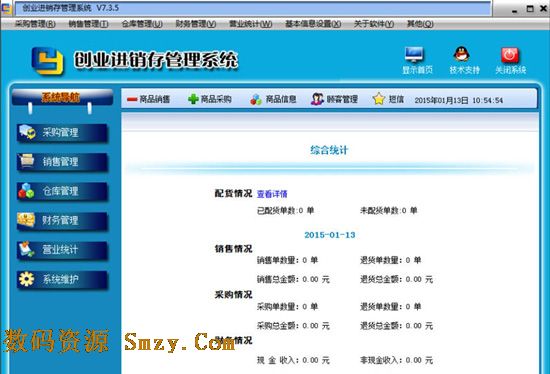Image resolution: width=550 pixels, height=374 pixels.
Task: Click the 采购管理 truck icon in sidebar
Action: [27, 132]
